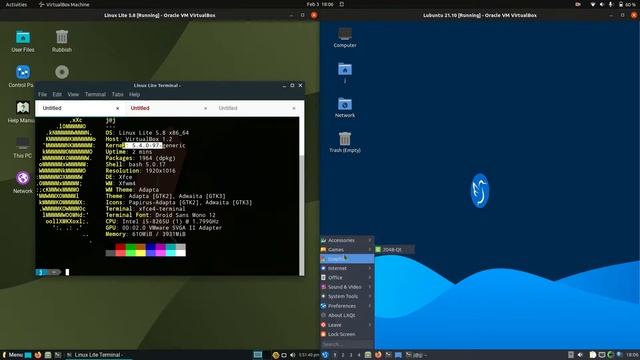640x360 pixels.
Task: Switch to the third greyed Untitled tab
Action: 256,108
